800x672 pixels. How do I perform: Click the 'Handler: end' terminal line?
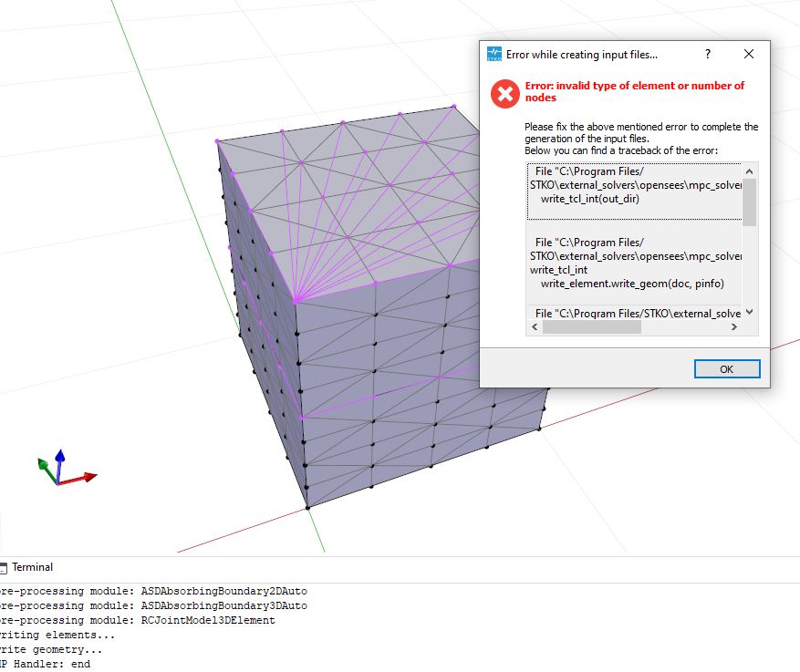click(45, 664)
